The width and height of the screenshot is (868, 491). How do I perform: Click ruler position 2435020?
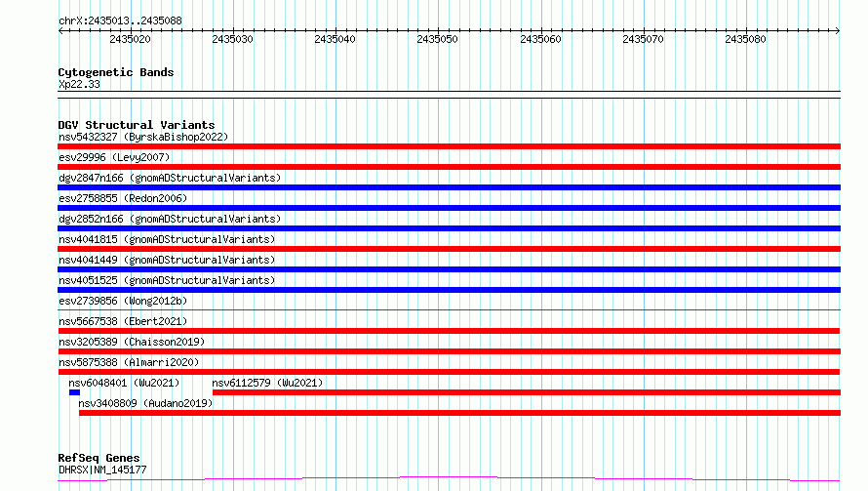tap(130, 39)
